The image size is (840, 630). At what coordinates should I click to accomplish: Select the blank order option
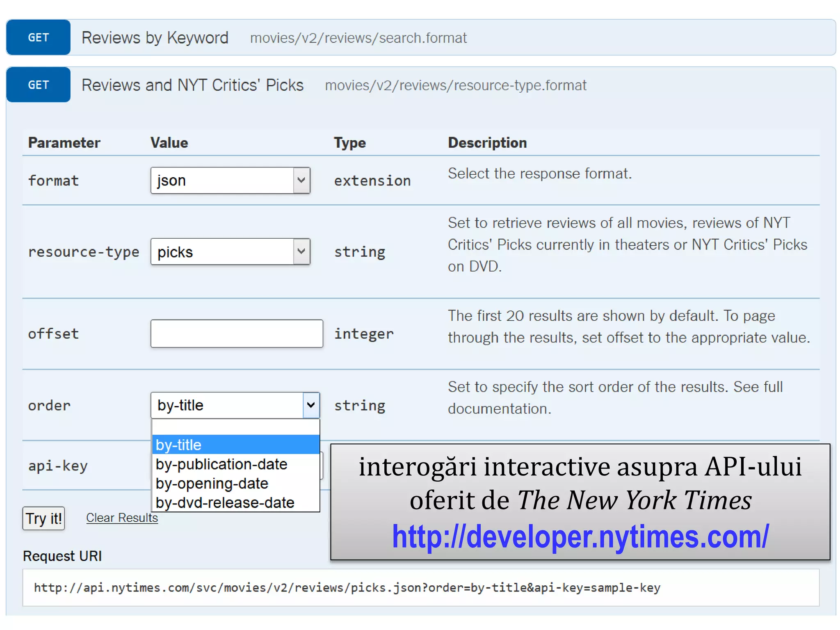tap(235, 427)
